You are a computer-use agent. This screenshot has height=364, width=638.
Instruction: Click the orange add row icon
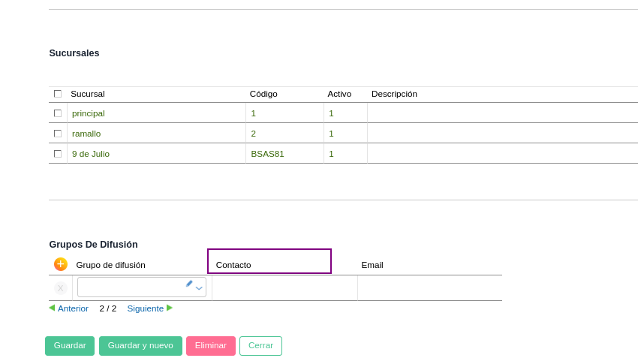[61, 264]
